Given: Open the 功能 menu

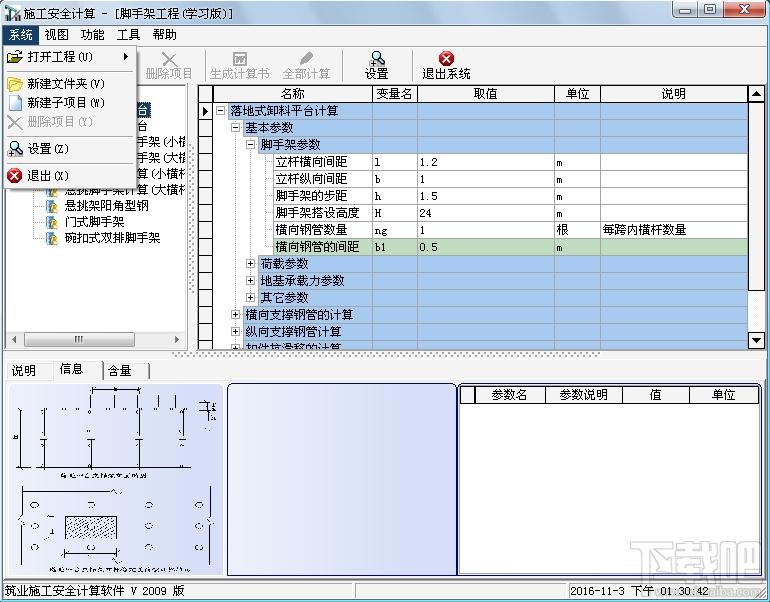Looking at the screenshot, I should coord(92,35).
